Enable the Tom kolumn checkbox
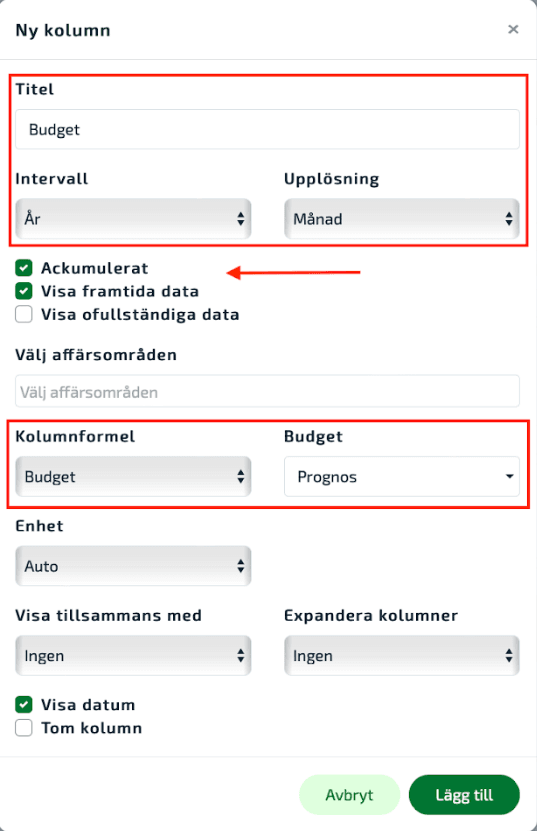This screenshot has height=831, width=537. pos(24,728)
